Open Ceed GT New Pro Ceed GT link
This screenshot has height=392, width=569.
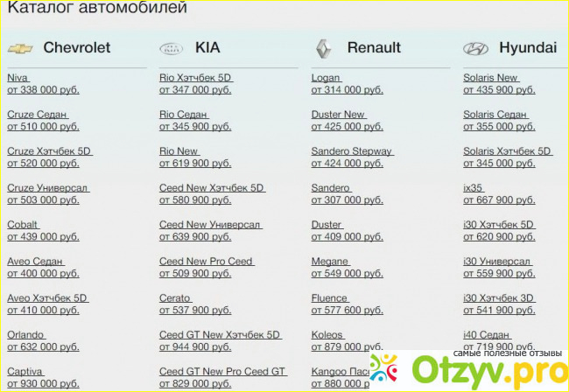coord(222,371)
